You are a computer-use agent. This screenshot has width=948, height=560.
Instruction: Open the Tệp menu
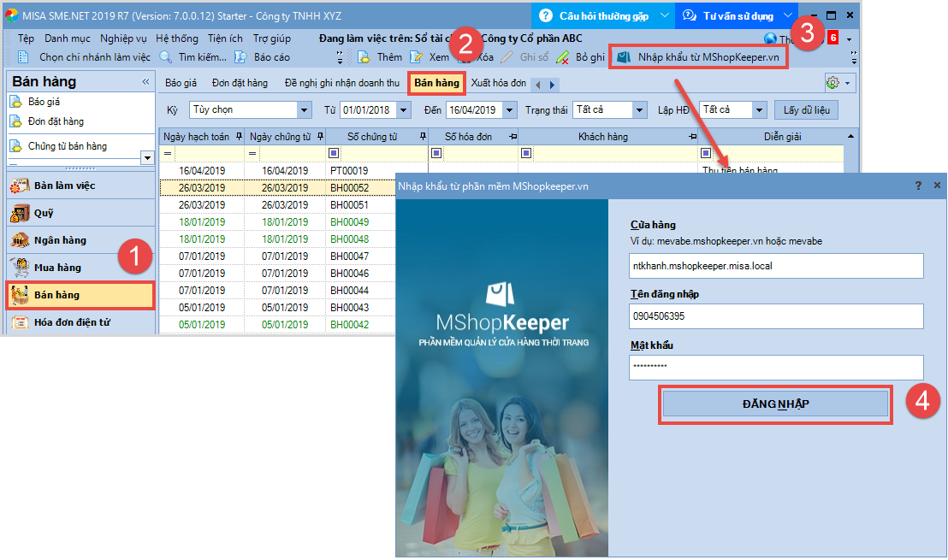coord(26,38)
